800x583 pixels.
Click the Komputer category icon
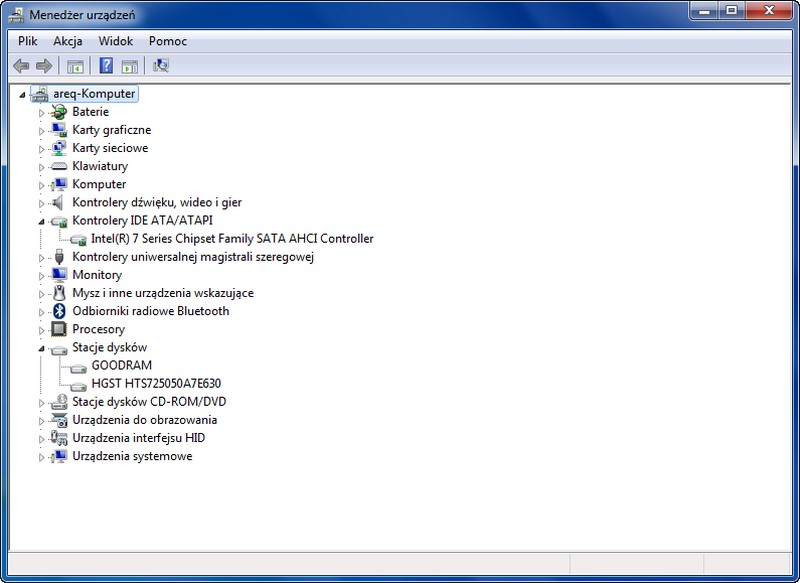pos(59,184)
